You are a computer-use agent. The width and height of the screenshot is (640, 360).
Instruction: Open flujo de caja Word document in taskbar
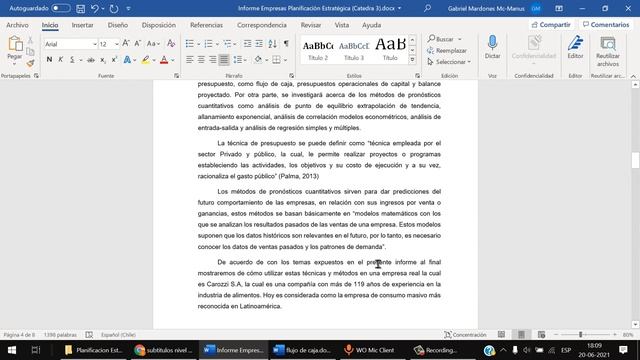(302, 350)
